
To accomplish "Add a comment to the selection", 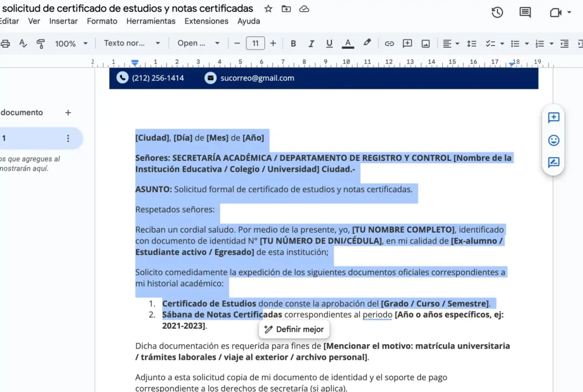I will pos(407,43).
